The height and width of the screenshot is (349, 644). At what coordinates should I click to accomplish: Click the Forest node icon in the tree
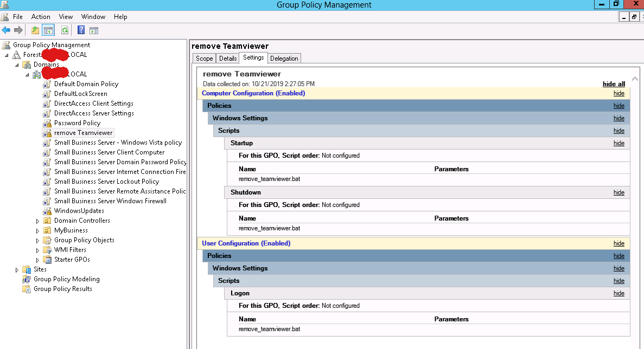click(16, 55)
